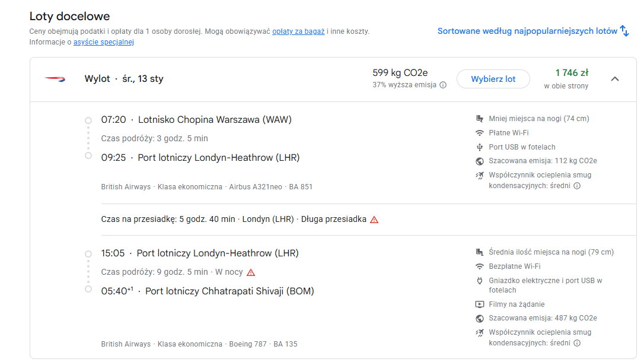Click 'Czas podróży: 9 godz. 5 min'
Viewport: 644px width, 362px height.
155,272
